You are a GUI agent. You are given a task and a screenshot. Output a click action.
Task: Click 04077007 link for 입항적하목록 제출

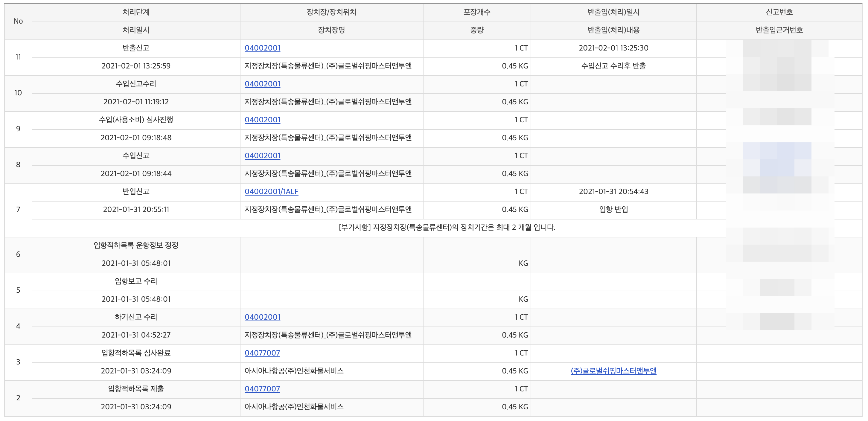(x=262, y=389)
